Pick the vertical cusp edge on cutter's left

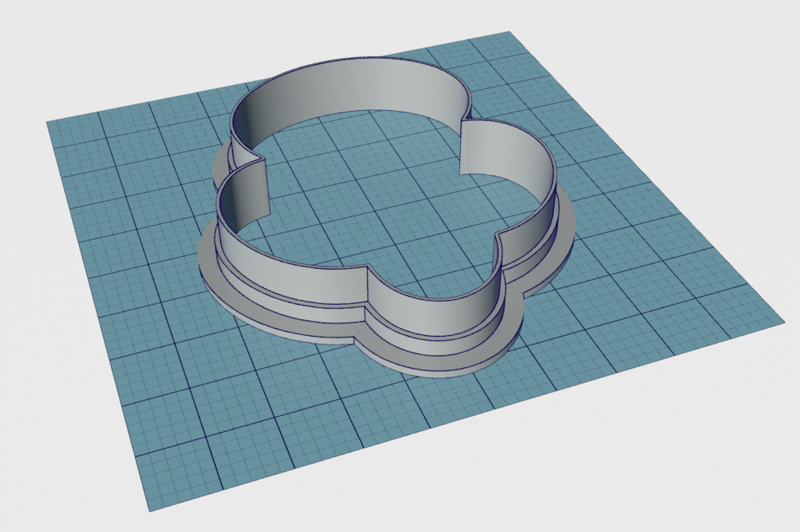point(263,185)
